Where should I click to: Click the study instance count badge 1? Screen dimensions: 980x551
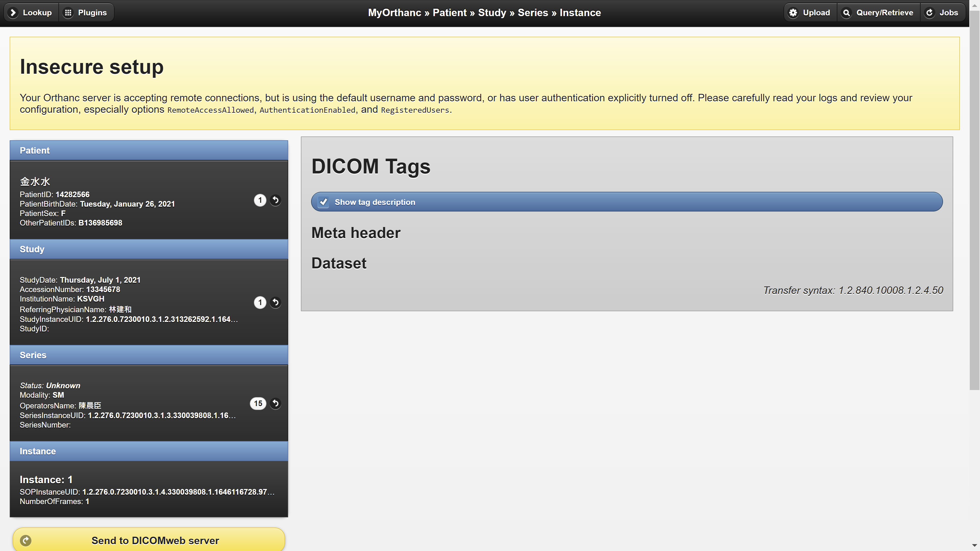pyautogui.click(x=260, y=302)
